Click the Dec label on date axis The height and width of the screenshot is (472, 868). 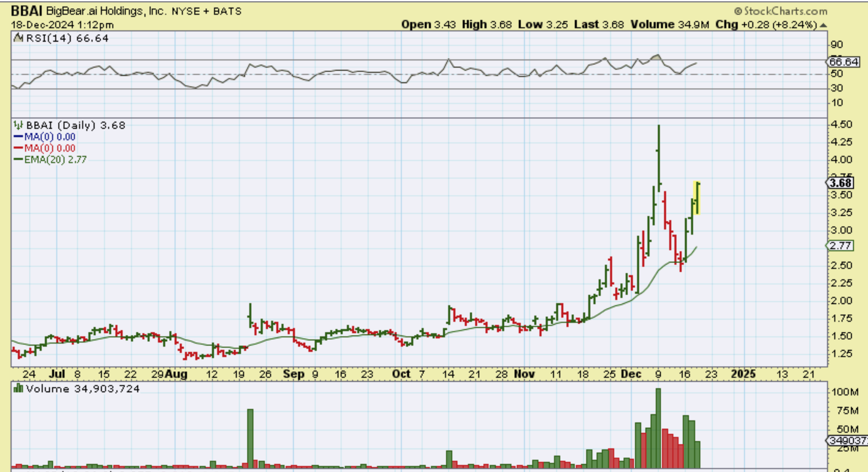point(631,374)
